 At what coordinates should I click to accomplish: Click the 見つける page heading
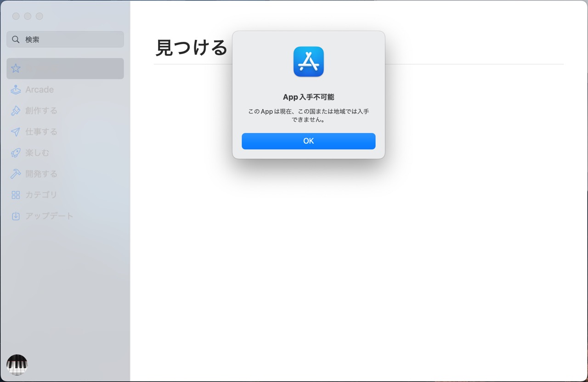[x=192, y=48]
